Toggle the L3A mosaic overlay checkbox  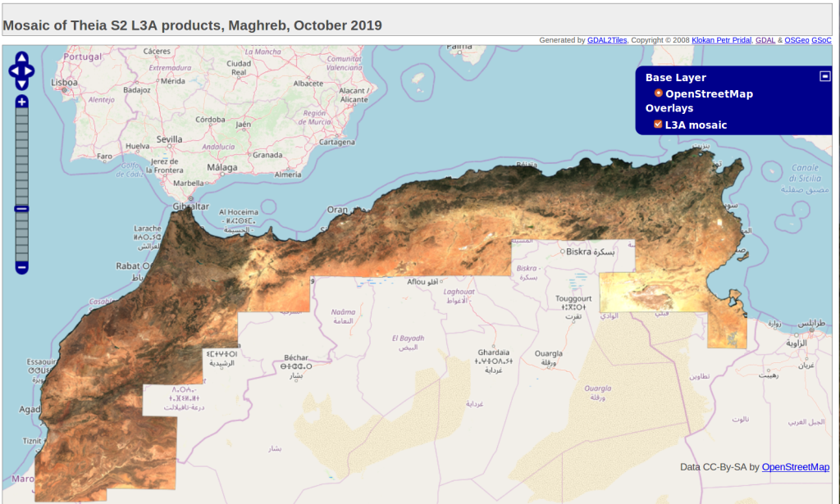pos(658,124)
